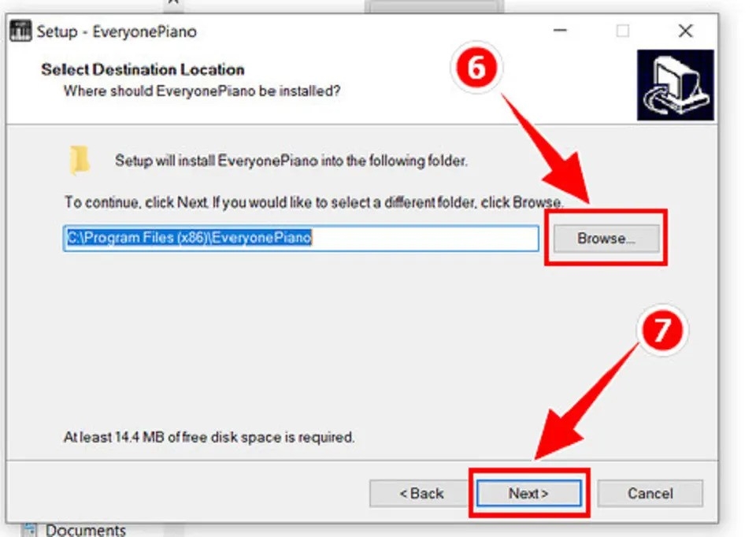Minimize the Setup window
This screenshot has width=756, height=537.
[x=560, y=31]
